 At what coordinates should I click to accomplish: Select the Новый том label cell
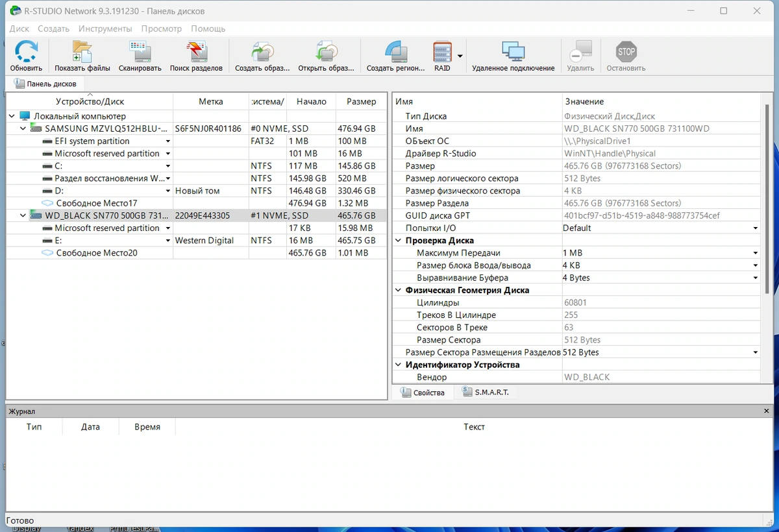tap(211, 191)
